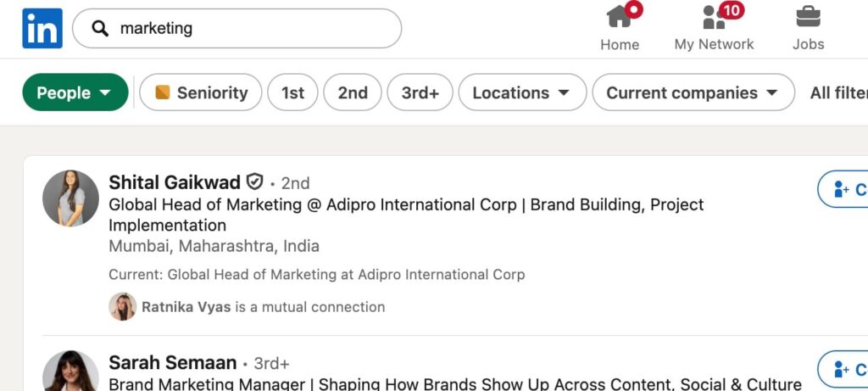The image size is (868, 391).
Task: Click the My Network label
Action: coord(714,44)
